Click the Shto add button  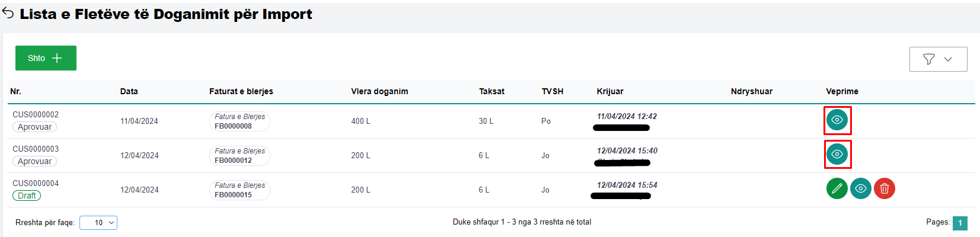coord(46,58)
